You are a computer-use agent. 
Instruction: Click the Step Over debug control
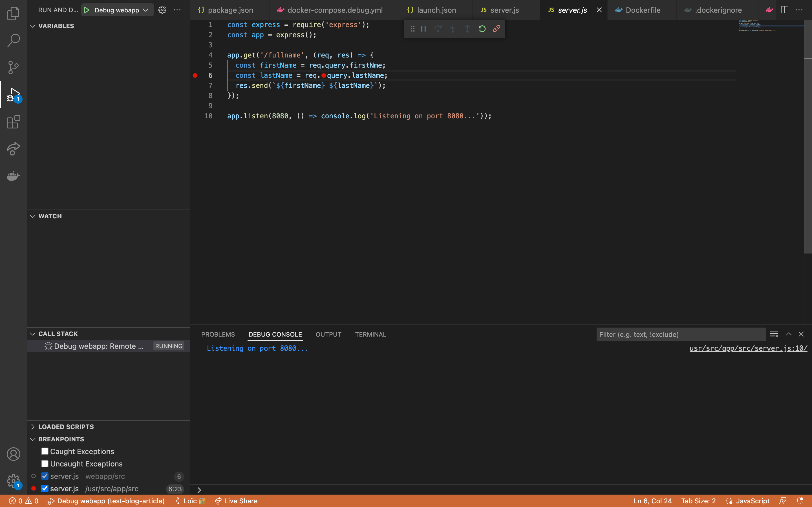[438, 28]
